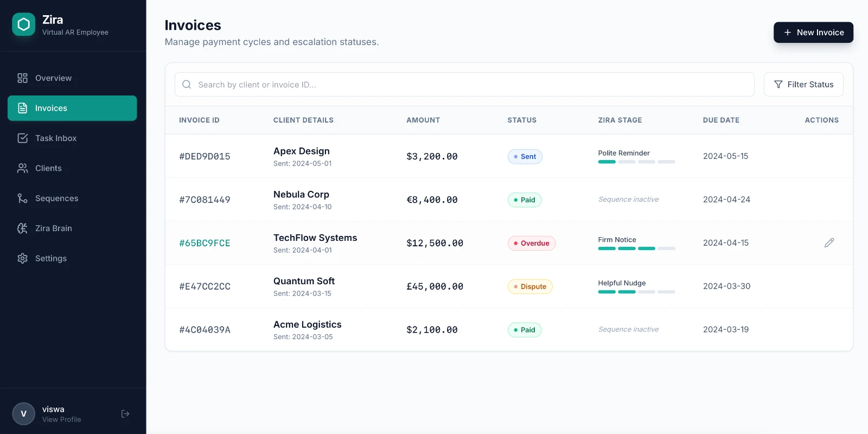Click the Overview grid icon in sidebar
Image resolution: width=868 pixels, height=434 pixels.
(22, 78)
